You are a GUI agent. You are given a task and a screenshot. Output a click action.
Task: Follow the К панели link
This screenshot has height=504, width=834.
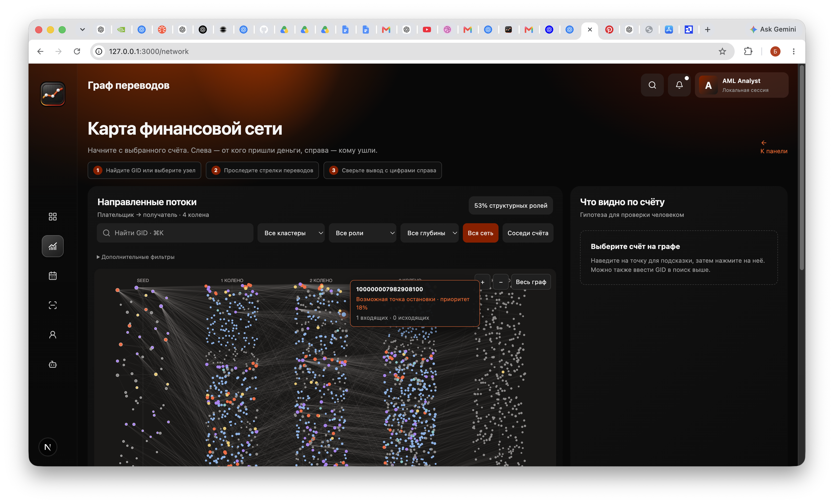click(x=773, y=147)
